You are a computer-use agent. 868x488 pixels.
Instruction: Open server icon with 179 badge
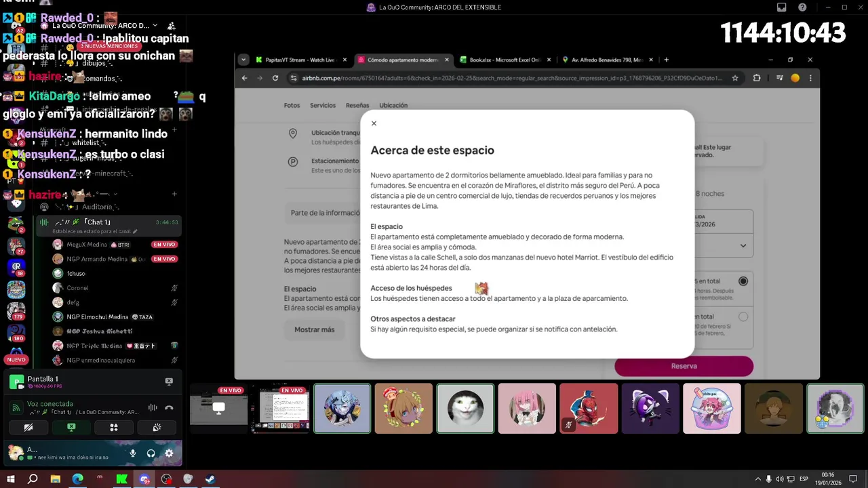pos(16,310)
